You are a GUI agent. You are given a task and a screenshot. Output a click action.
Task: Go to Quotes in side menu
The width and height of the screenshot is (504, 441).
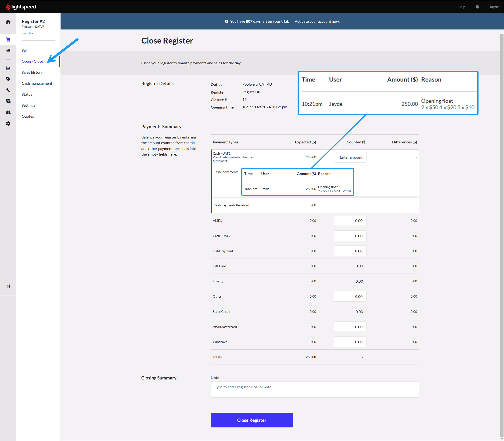point(28,117)
